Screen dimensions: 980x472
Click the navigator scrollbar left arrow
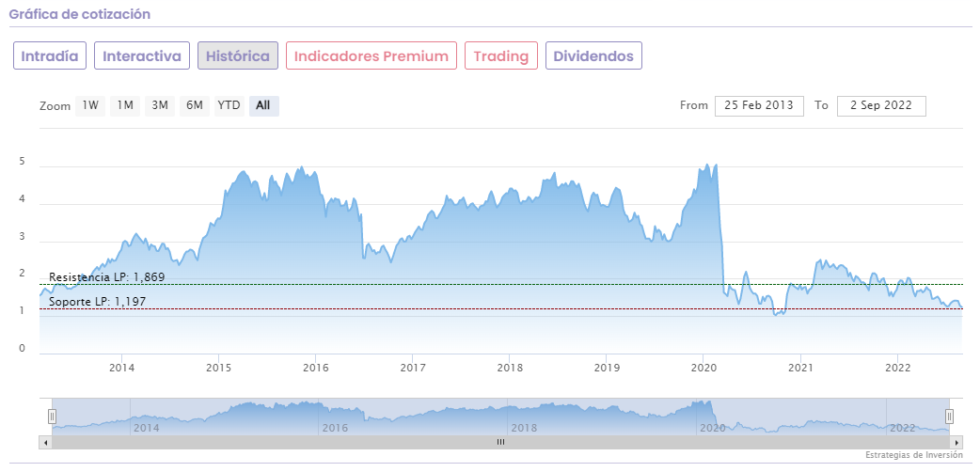coord(44,442)
